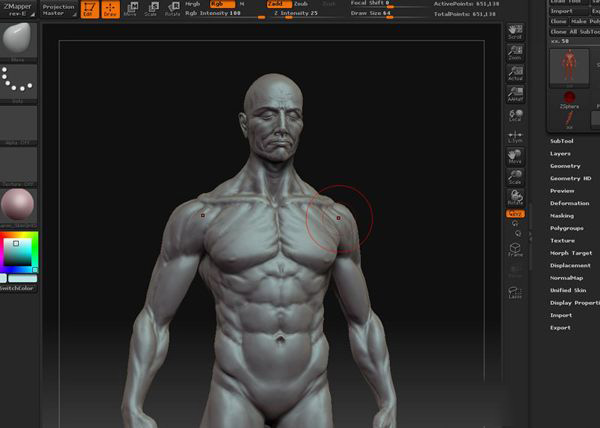Screen dimensions: 600x428
Task: Toggle the Rgb color mode
Action: point(216,4)
